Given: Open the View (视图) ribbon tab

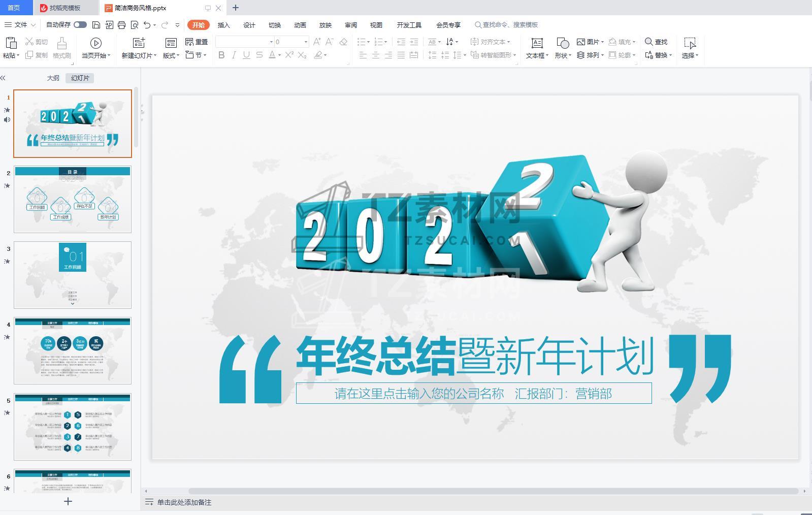Looking at the screenshot, I should (376, 25).
